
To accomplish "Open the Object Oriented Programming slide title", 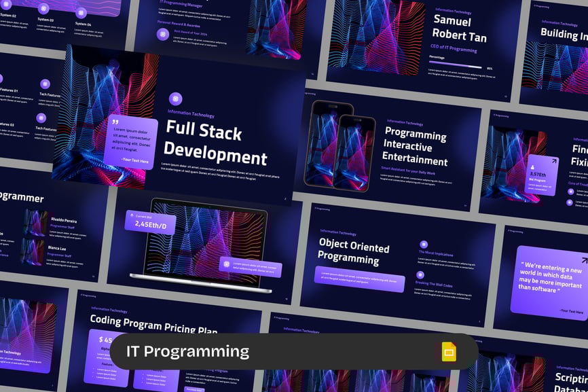I will (x=354, y=251).
